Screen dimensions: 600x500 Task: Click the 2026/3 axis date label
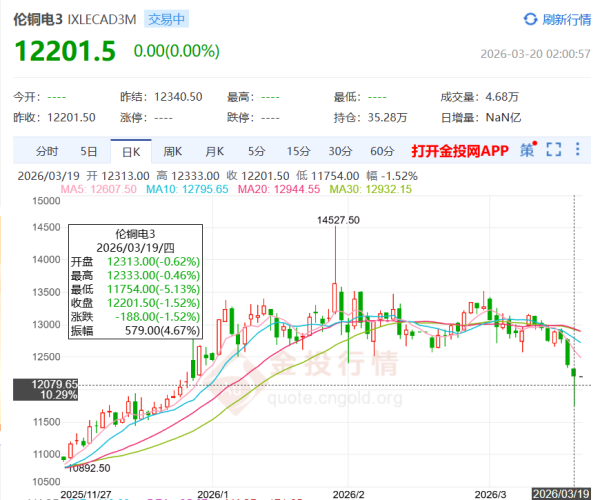click(490, 494)
